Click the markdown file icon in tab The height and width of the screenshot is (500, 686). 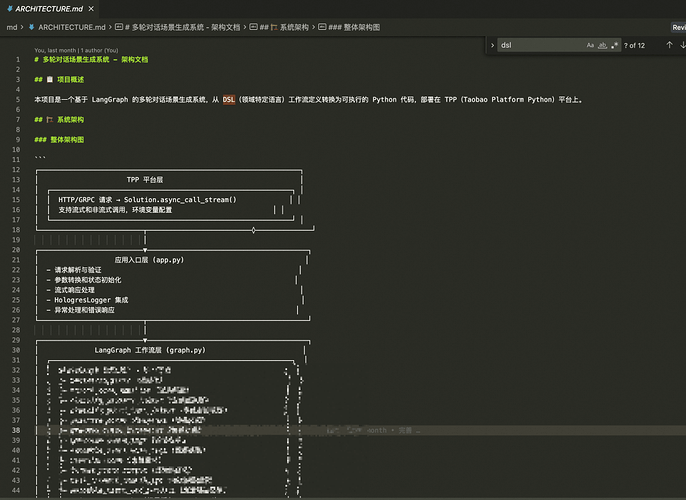(x=8, y=8)
